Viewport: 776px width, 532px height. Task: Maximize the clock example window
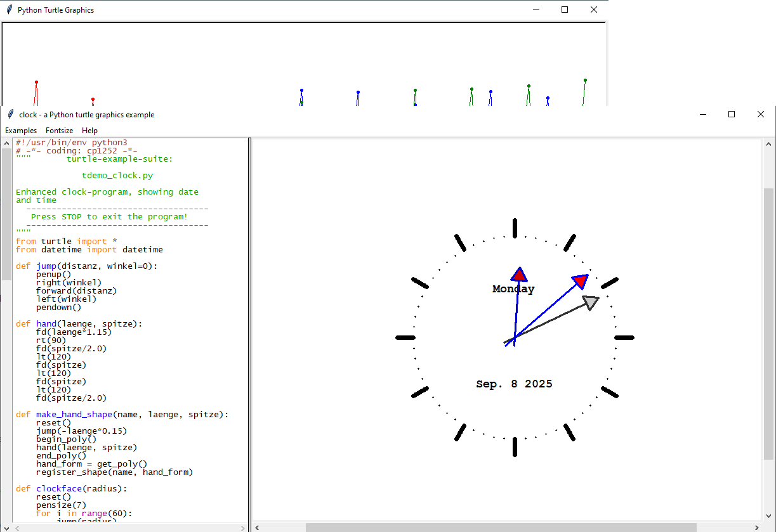tap(732, 114)
